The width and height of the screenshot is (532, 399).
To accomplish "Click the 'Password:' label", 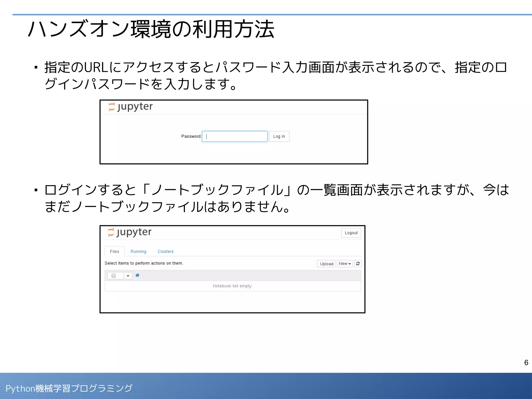I will (x=191, y=136).
